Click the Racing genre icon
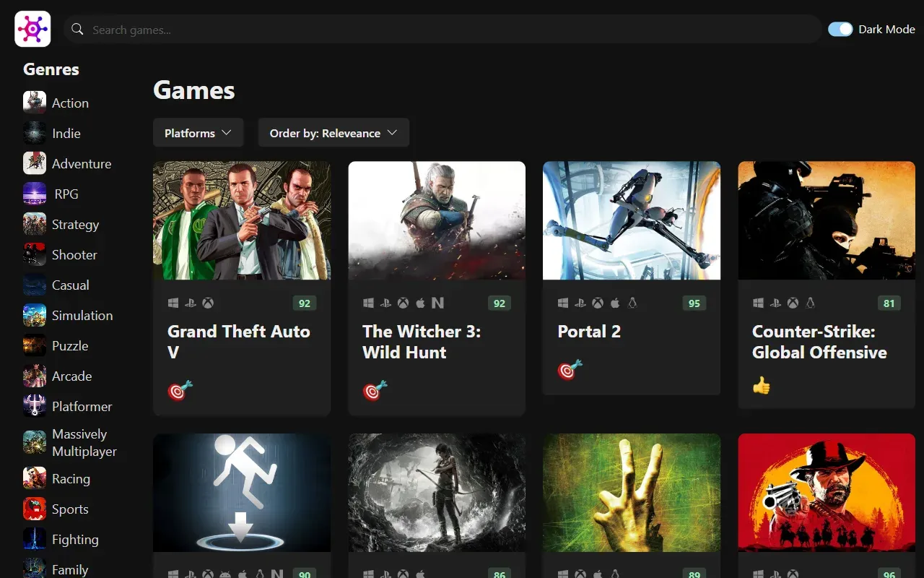924x578 pixels. coord(35,478)
